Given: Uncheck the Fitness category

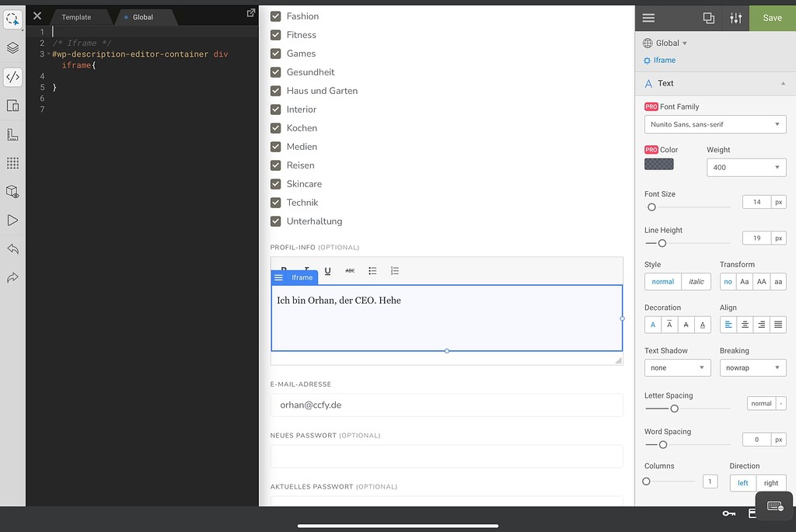Looking at the screenshot, I should coord(275,34).
